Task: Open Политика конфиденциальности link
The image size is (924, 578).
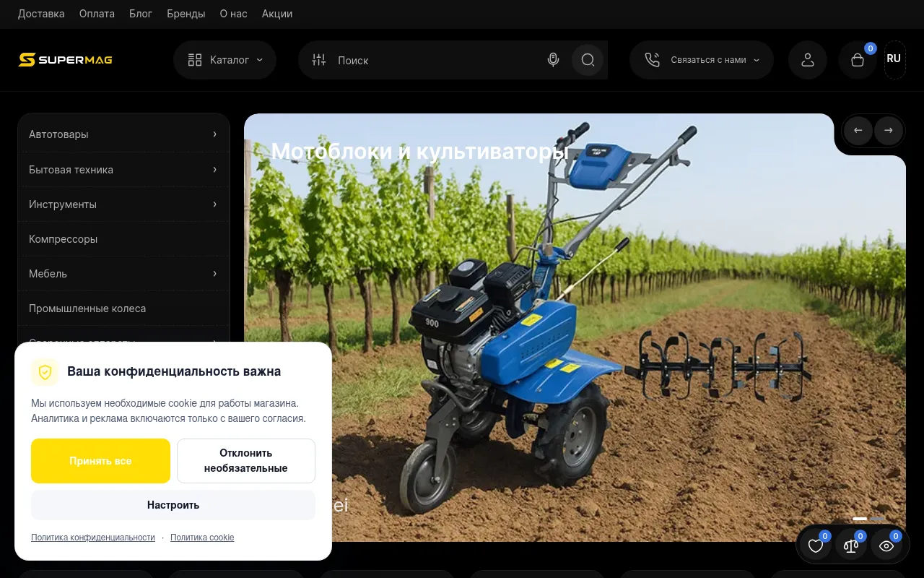Action: coord(93,538)
